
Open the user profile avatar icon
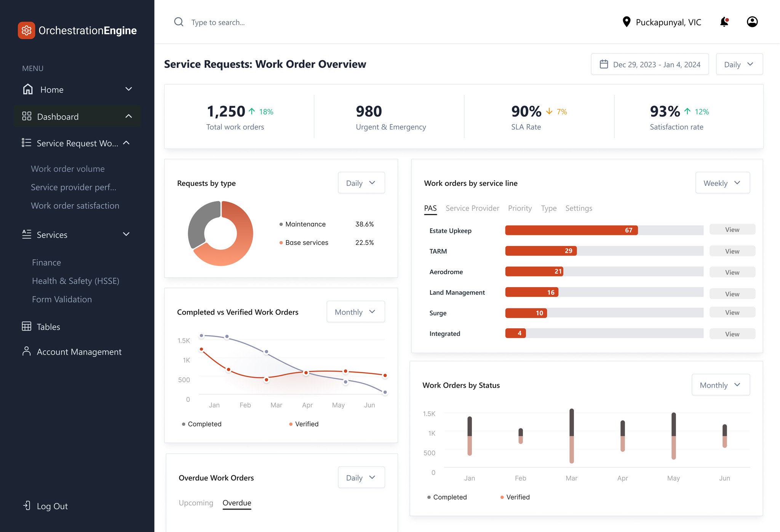[x=752, y=22]
